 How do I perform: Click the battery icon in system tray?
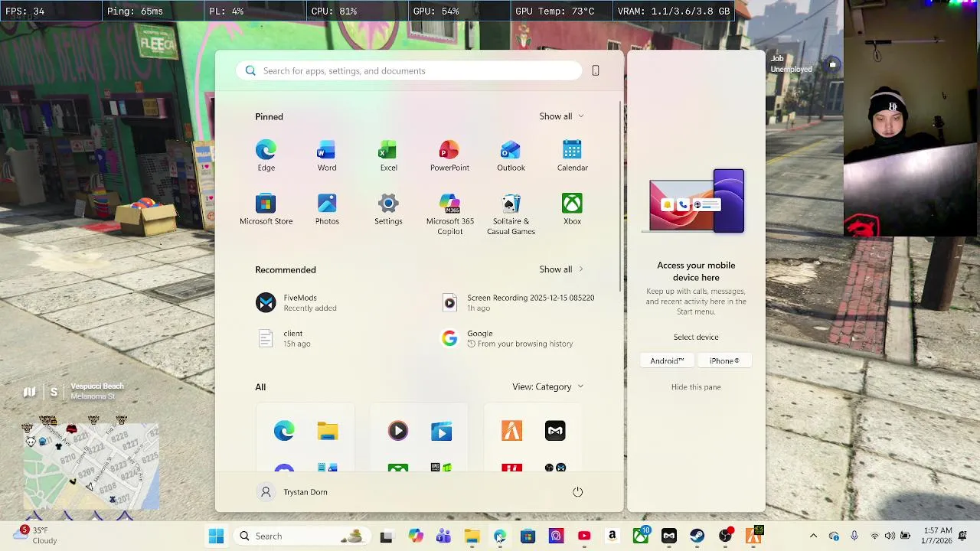pyautogui.click(x=905, y=536)
